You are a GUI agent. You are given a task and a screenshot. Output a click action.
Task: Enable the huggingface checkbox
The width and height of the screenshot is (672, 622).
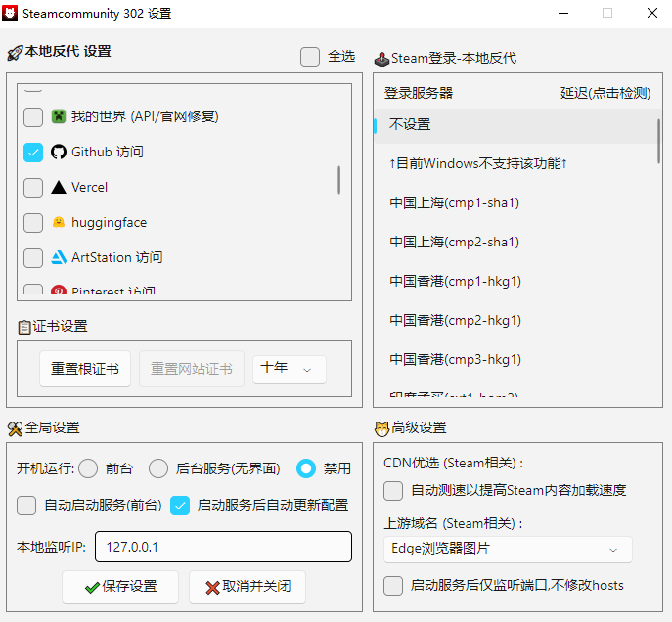pos(33,223)
